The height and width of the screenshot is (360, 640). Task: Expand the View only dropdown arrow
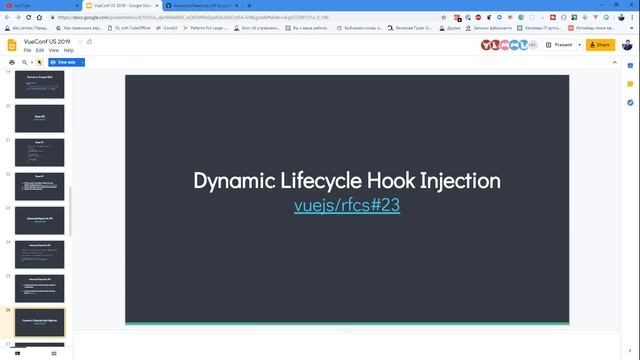82,62
